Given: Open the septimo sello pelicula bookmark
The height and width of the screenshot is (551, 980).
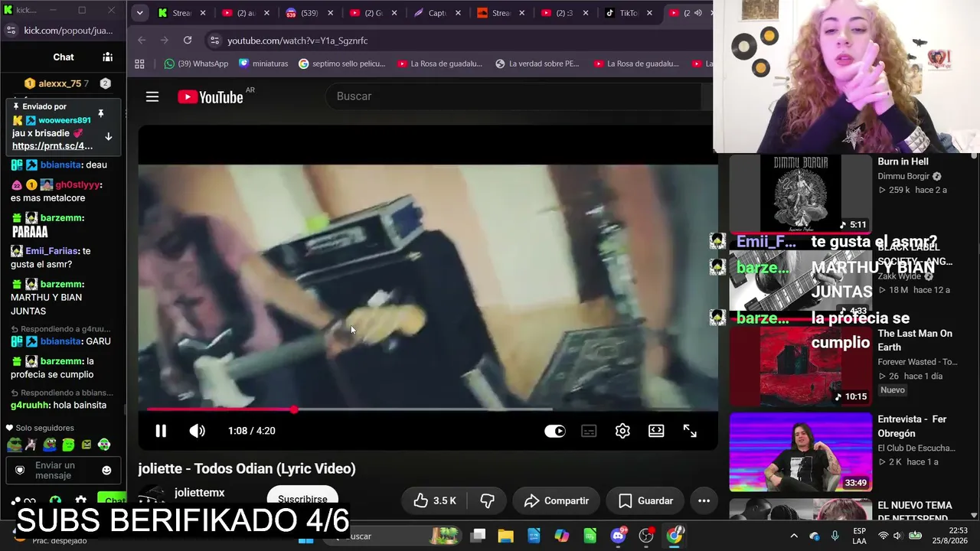Looking at the screenshot, I should pos(341,64).
